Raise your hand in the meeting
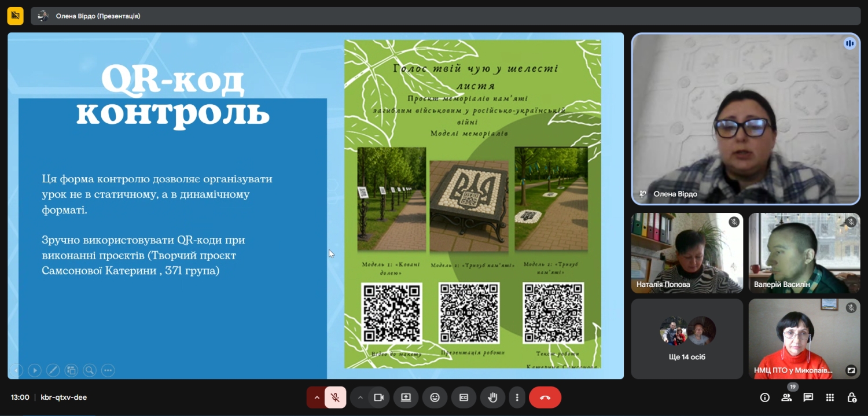Viewport: 868px width, 416px height. click(492, 397)
